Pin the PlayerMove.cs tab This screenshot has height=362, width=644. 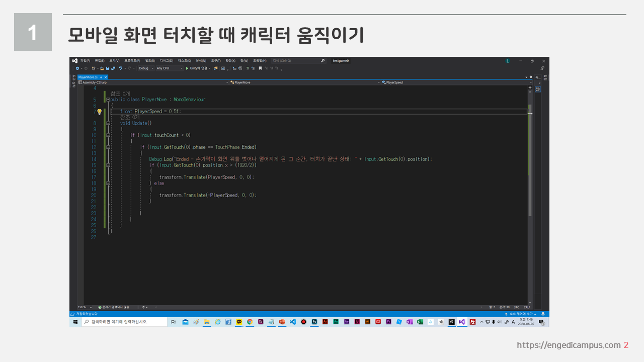(101, 77)
